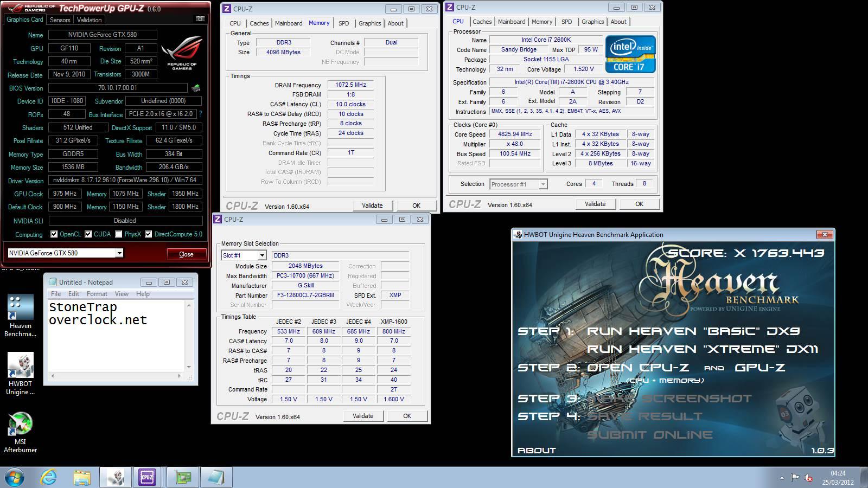
Task: Open Notepad's Help menu
Action: [x=143, y=294]
